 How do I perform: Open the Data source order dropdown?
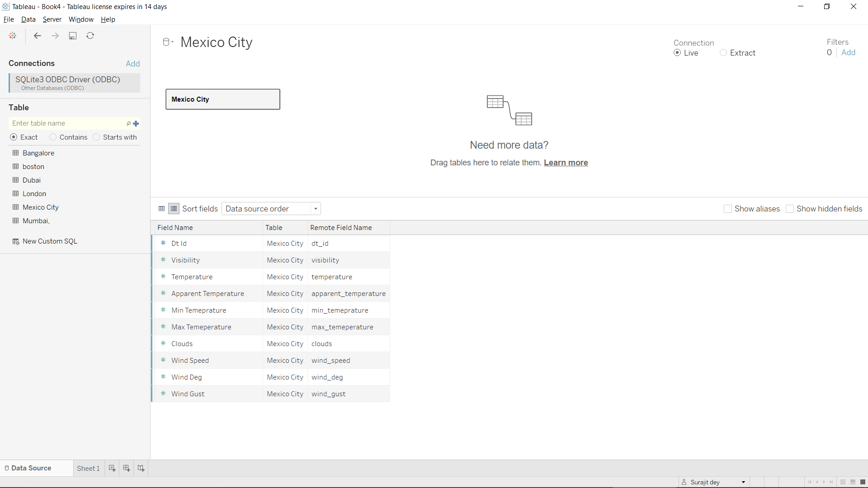click(x=316, y=209)
